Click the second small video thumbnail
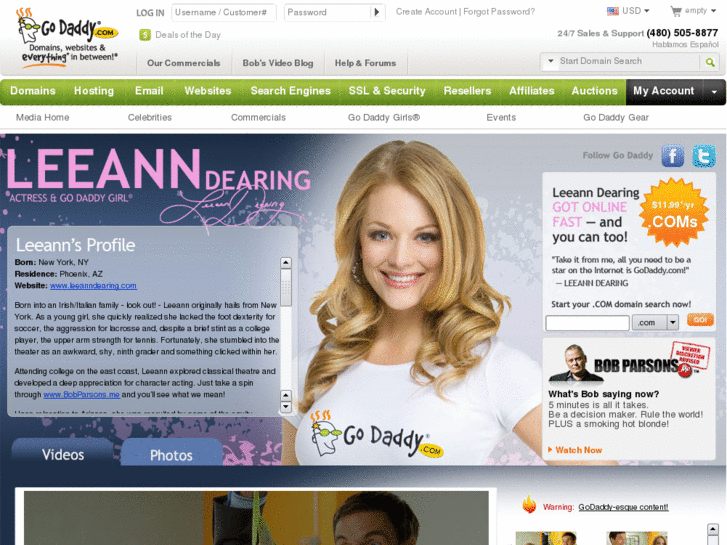 (x=637, y=538)
